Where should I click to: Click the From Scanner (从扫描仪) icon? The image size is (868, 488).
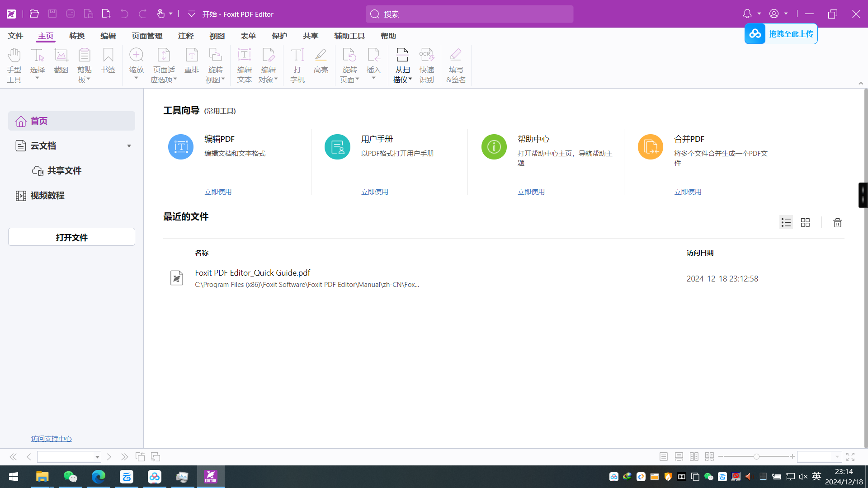tap(402, 55)
